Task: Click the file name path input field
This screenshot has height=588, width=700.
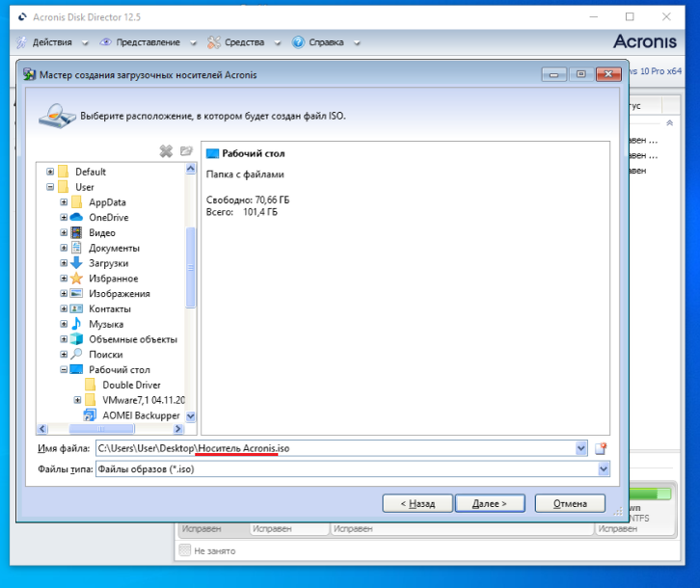Action: coord(336,448)
